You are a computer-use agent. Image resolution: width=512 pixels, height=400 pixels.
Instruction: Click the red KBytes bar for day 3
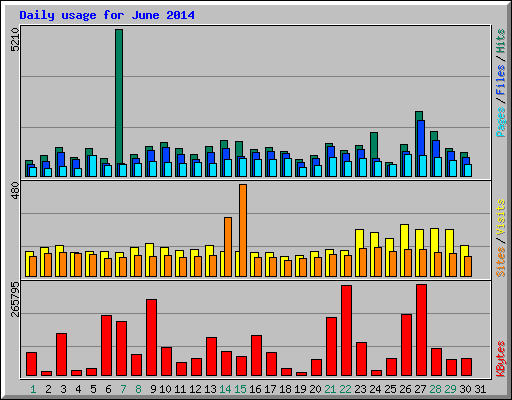tap(61, 355)
